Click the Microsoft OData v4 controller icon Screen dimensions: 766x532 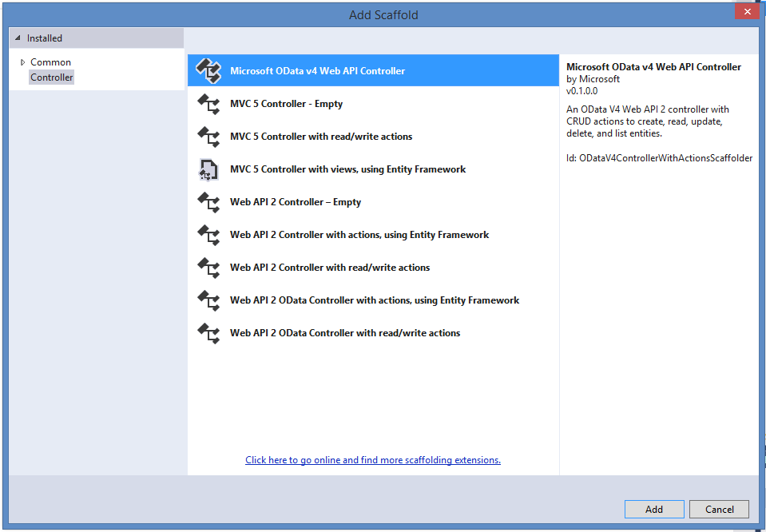pos(208,71)
